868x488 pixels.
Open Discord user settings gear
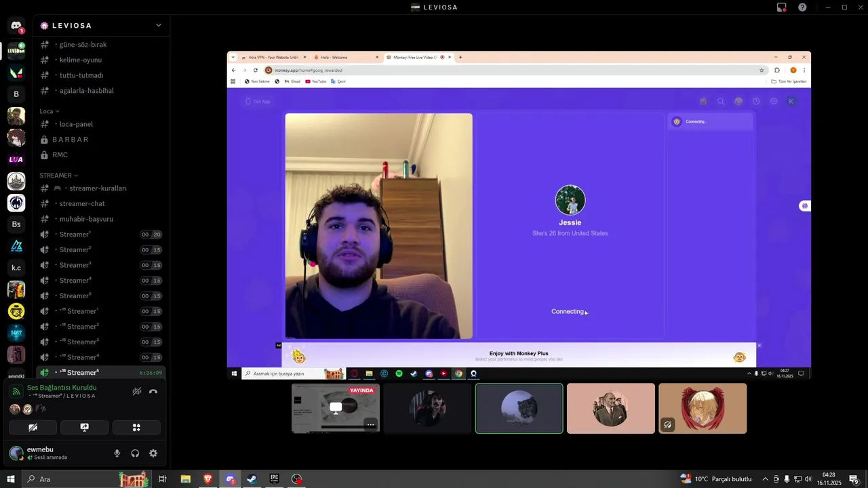pos(153,453)
